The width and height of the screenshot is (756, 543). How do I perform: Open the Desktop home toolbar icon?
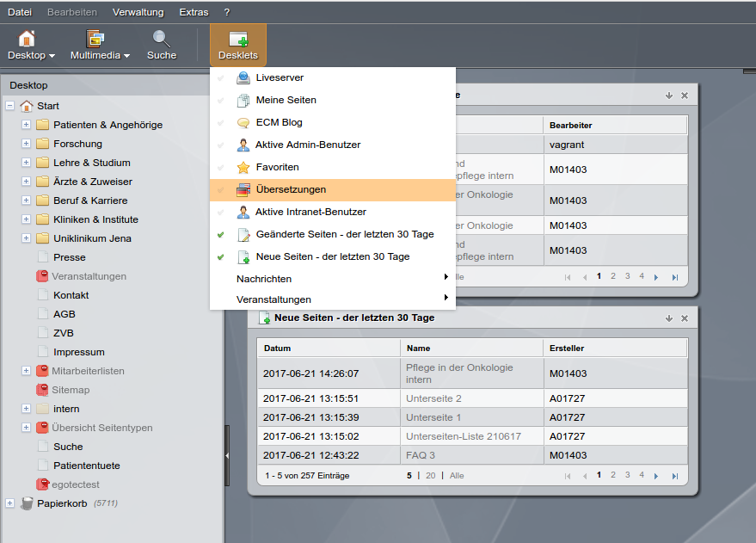tap(27, 39)
